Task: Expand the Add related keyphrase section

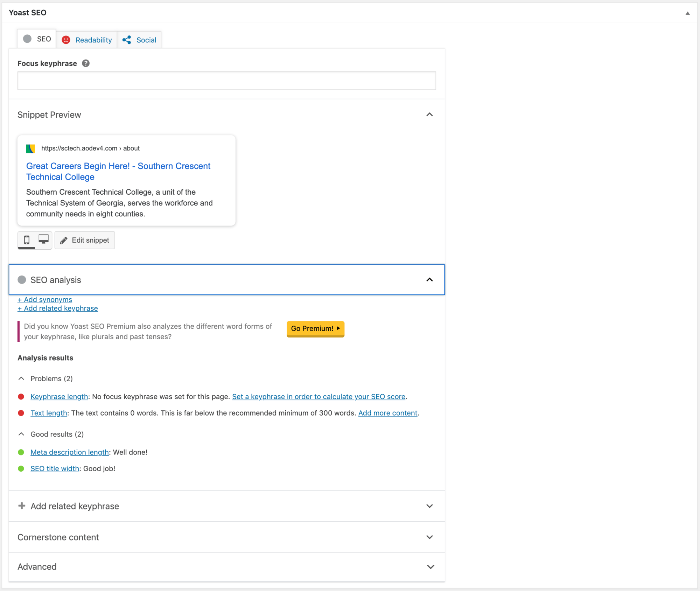Action: pos(226,506)
